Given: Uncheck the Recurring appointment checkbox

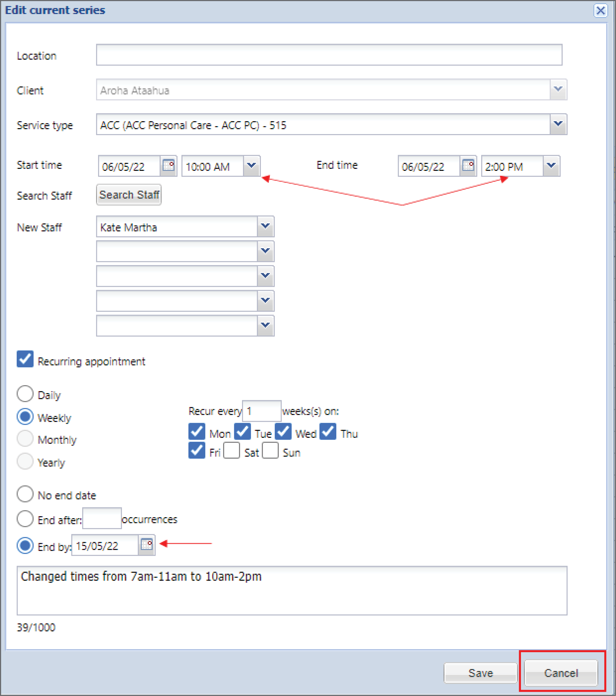Looking at the screenshot, I should point(25,359).
